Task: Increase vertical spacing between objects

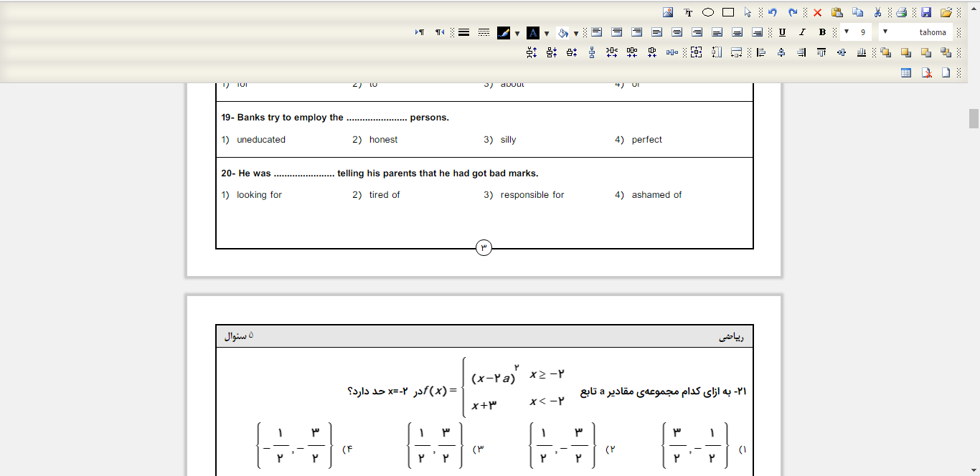Action: pyautogui.click(x=532, y=52)
